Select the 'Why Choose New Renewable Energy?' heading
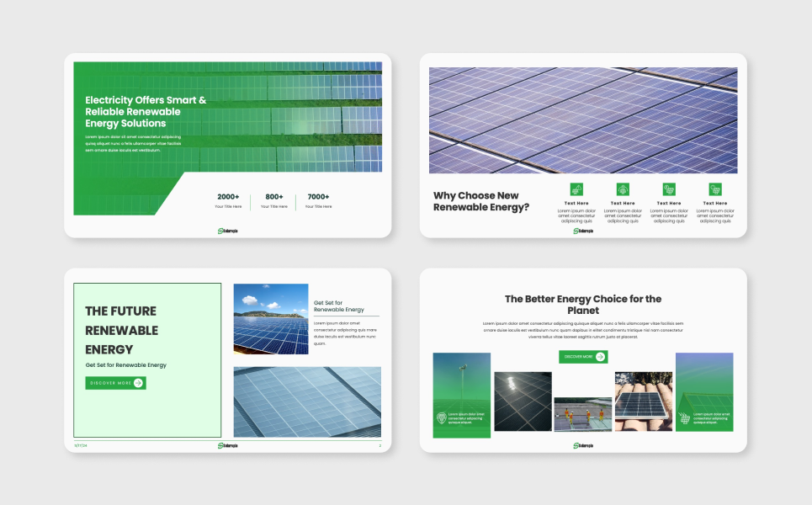 (481, 201)
